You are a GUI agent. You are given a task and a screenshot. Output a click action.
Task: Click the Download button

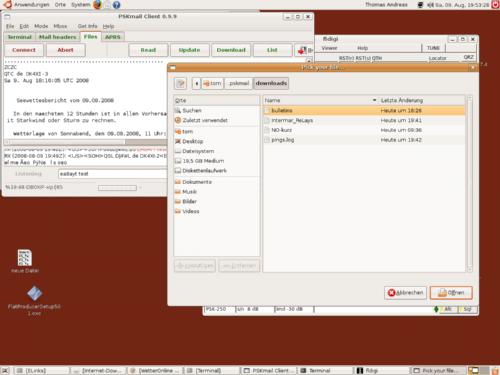pyautogui.click(x=231, y=50)
